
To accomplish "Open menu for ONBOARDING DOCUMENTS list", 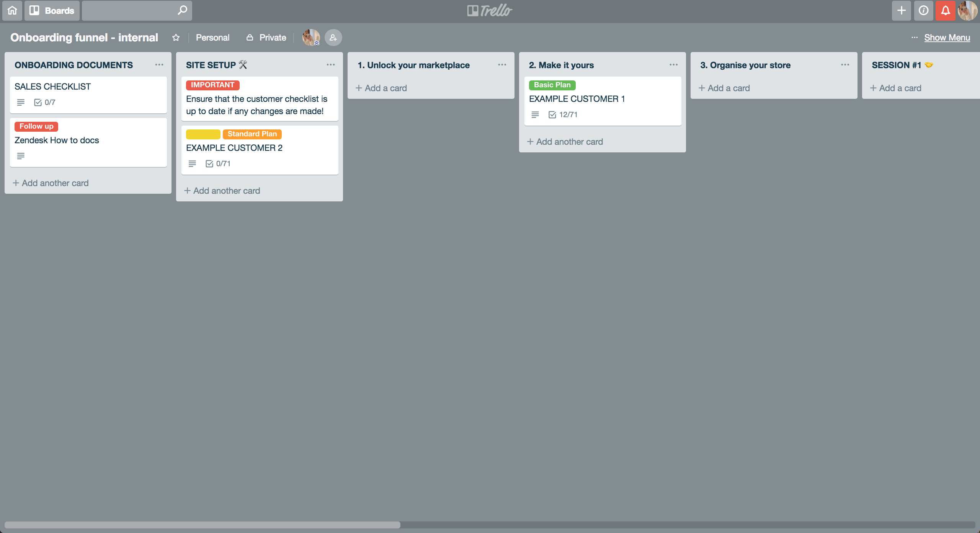I will [x=159, y=64].
